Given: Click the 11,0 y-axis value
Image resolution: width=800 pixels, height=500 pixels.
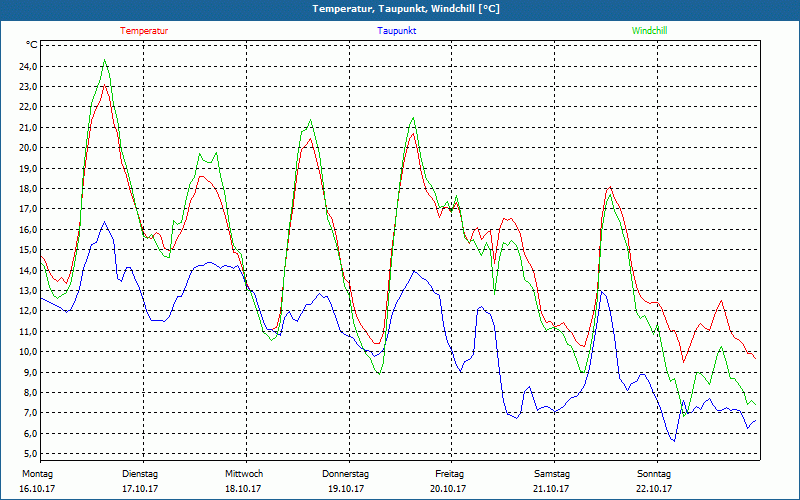Looking at the screenshot, I should pyautogui.click(x=29, y=332).
